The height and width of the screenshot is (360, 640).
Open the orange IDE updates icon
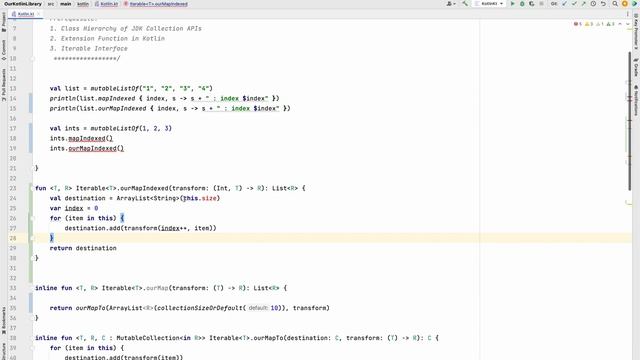(x=625, y=4)
